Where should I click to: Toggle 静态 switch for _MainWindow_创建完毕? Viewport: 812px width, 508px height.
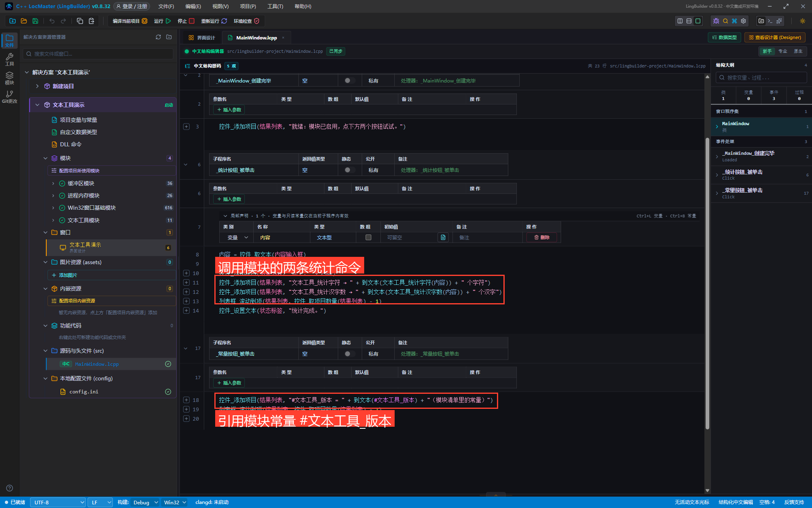pos(349,80)
